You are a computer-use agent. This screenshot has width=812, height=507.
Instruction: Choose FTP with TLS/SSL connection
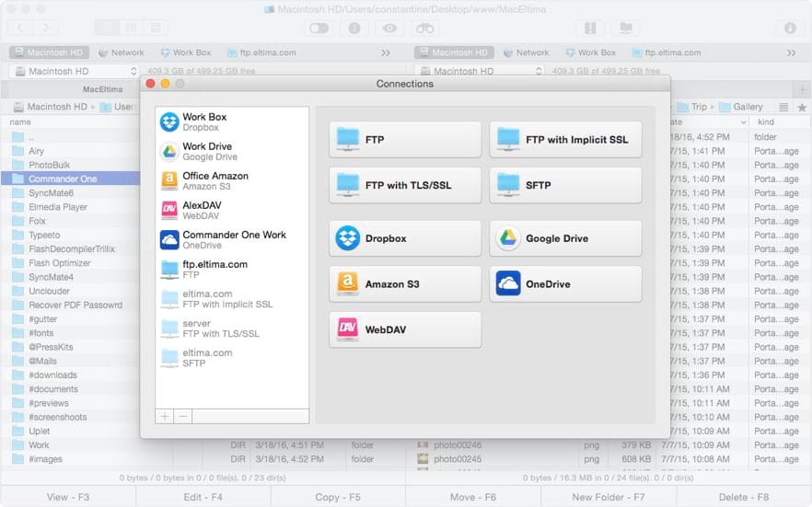[405, 185]
